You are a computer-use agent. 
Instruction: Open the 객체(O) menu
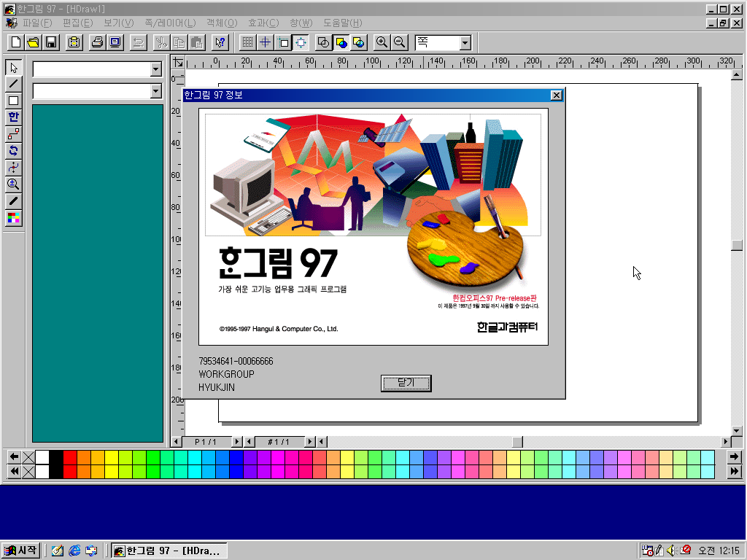tap(222, 23)
